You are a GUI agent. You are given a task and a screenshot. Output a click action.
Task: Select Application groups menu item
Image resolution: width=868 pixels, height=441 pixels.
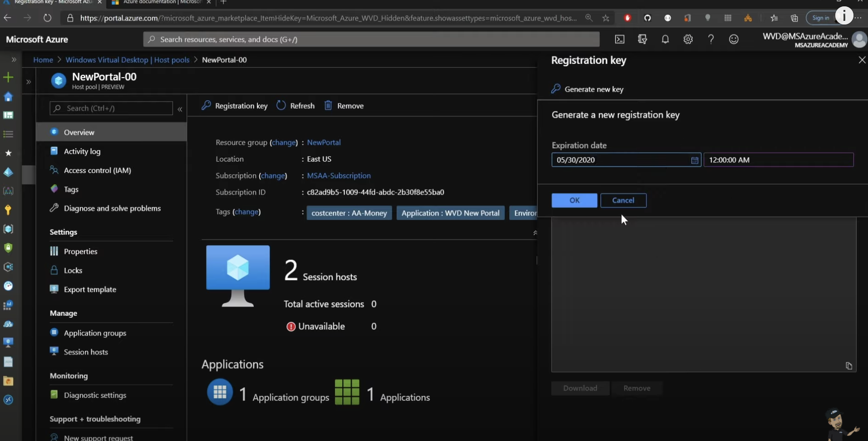pos(95,333)
